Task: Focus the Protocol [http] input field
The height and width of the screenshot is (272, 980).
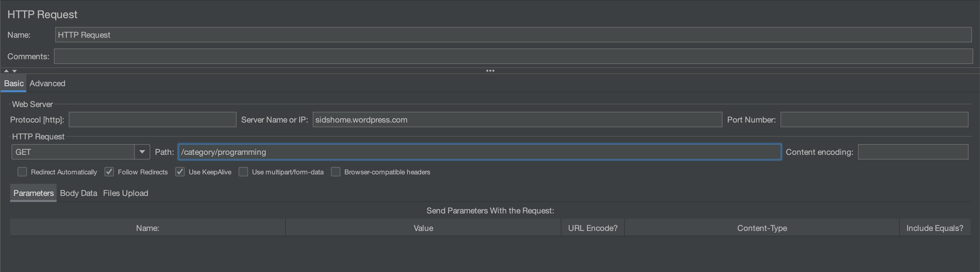Action: tap(152, 120)
